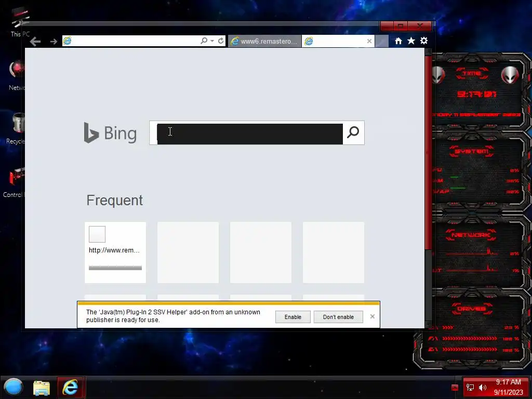Screen dimensions: 532x399
Task: Minimize the Internet Explorer window
Action: pos(387,26)
